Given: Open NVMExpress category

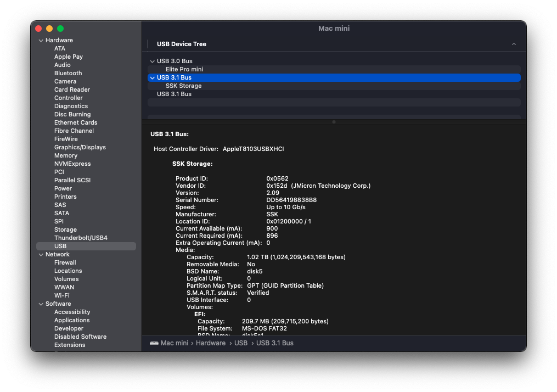Looking at the screenshot, I should click(72, 164).
